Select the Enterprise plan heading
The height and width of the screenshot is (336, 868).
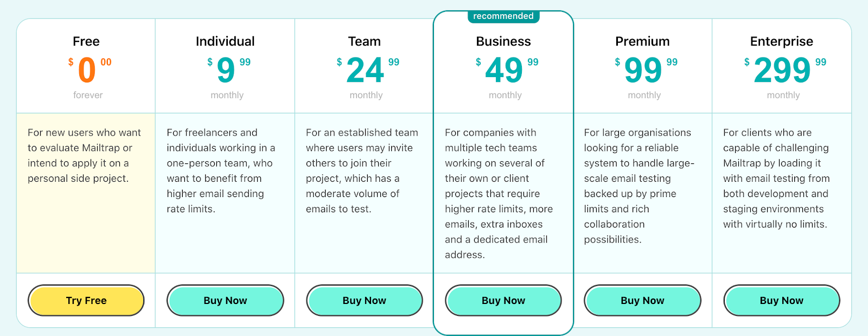pos(782,41)
